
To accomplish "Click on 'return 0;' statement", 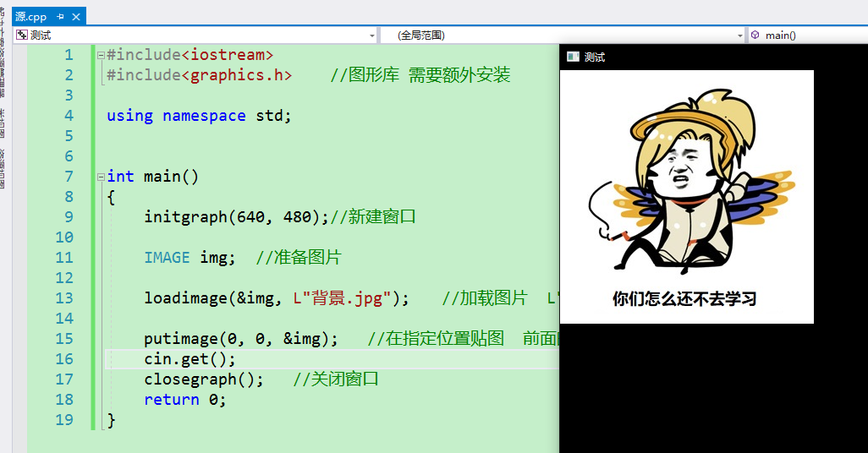I will (x=185, y=400).
